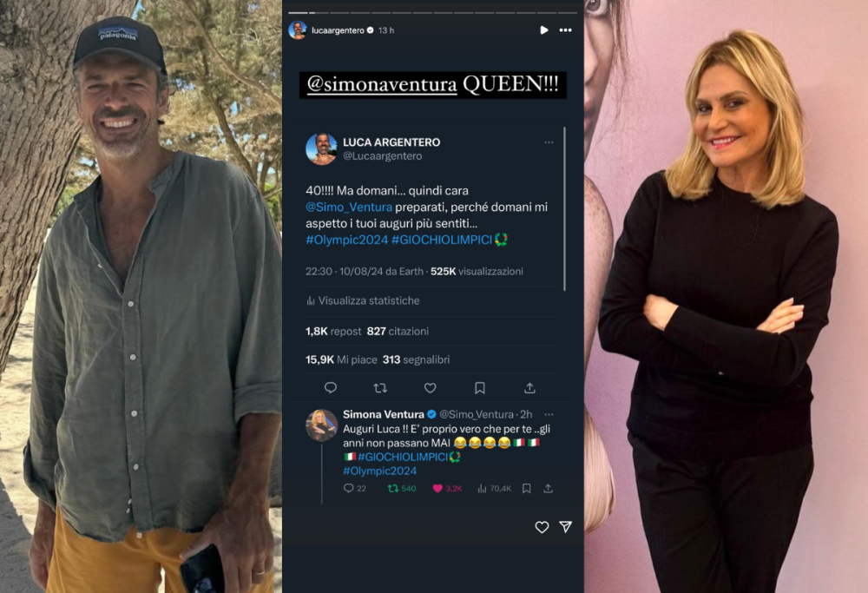
Task: Open comments on Simona Ventura's reply
Action: 349,489
